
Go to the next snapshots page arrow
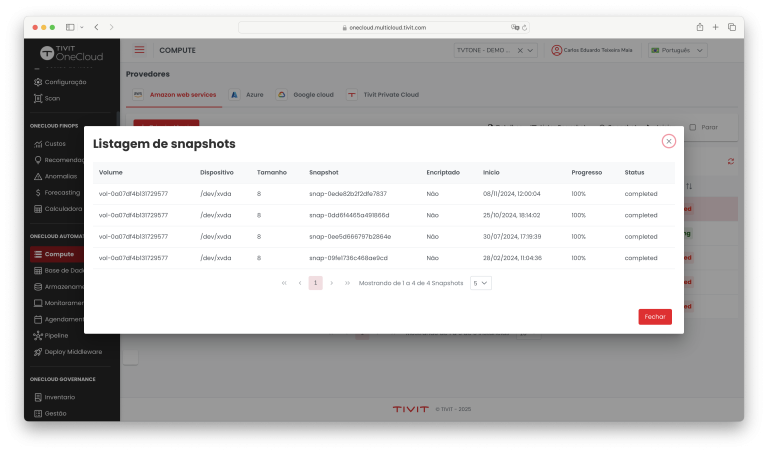tap(332, 283)
